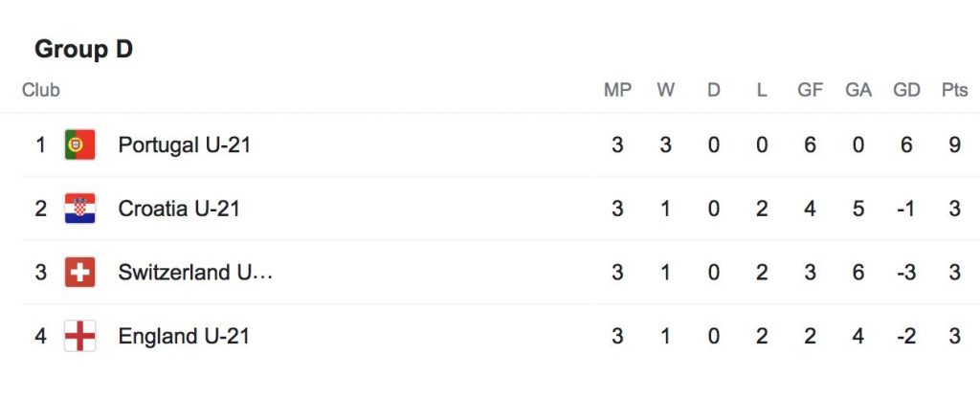Click Switzerland's -3 goal difference value

[x=905, y=273]
